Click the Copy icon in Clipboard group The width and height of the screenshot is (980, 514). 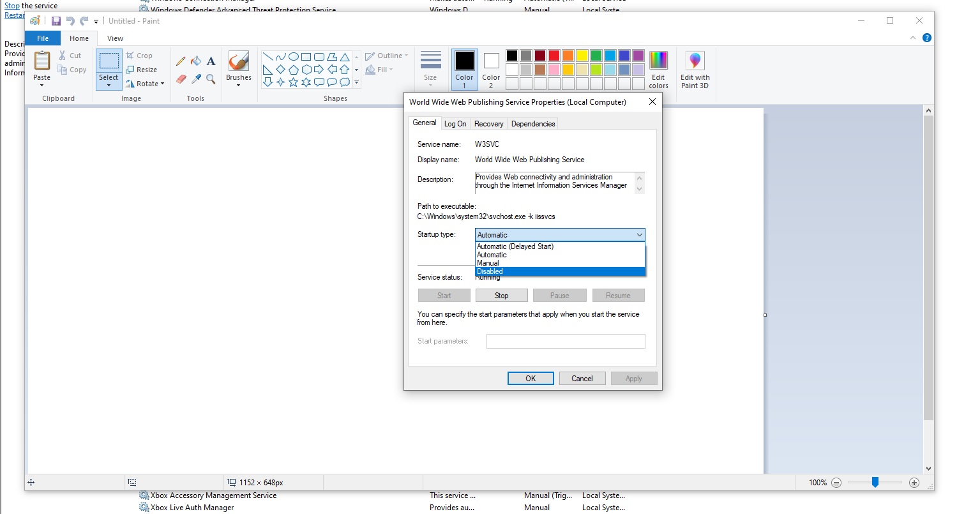(63, 70)
